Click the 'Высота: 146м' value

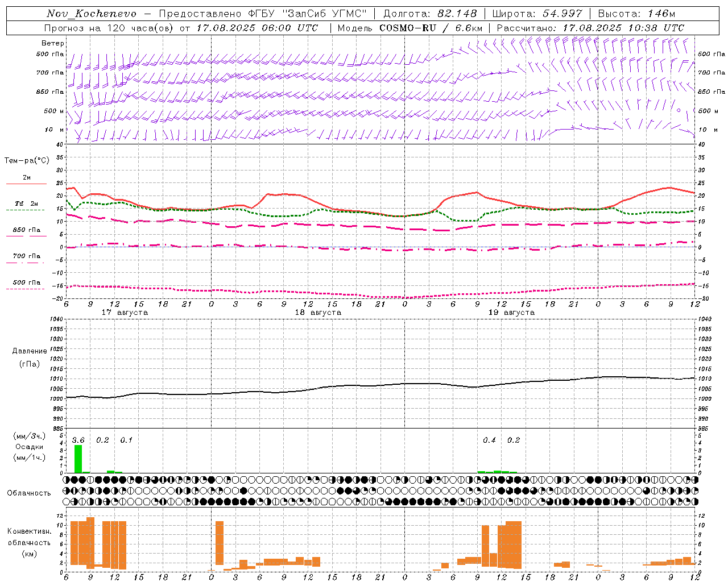tap(636, 14)
